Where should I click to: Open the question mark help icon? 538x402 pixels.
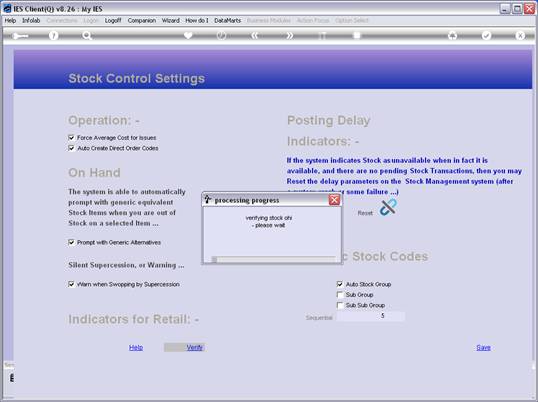[x=54, y=36]
